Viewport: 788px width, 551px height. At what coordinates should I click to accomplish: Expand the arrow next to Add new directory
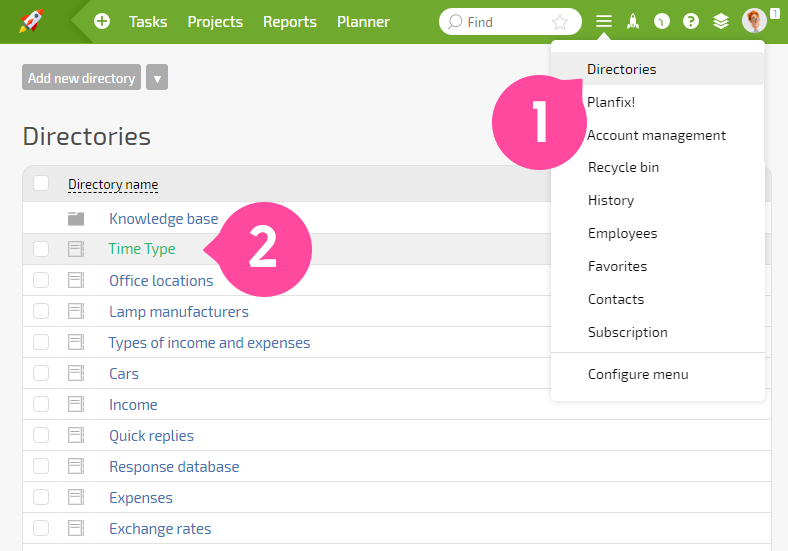click(157, 77)
